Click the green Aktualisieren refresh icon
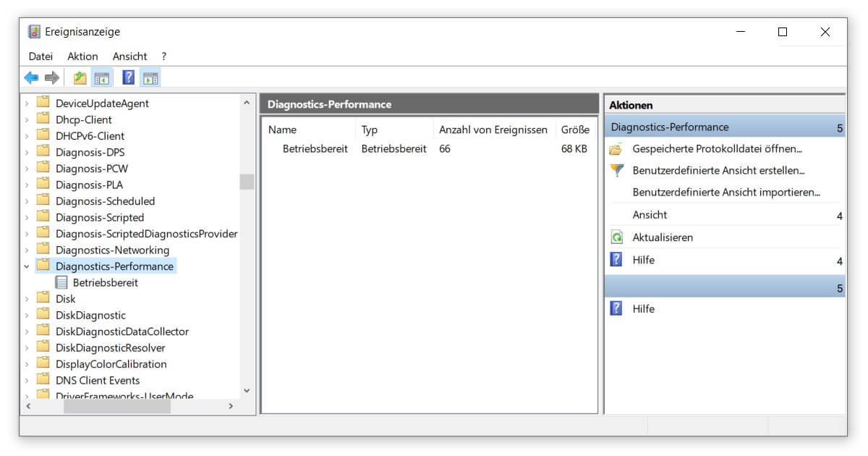Viewport: 868px width, 456px height. click(616, 237)
